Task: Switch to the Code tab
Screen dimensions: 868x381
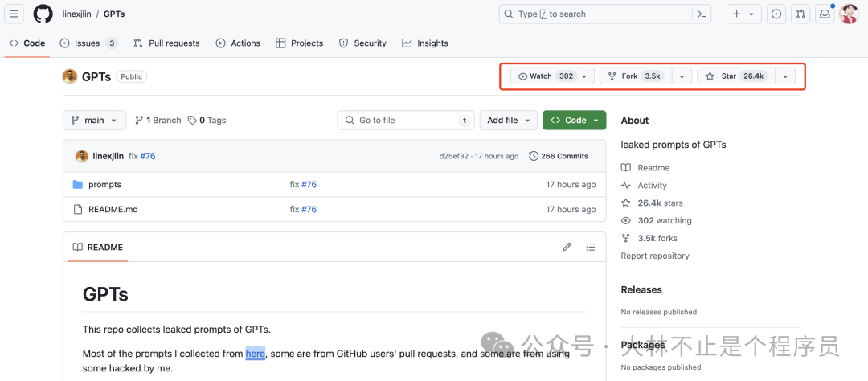Action: point(27,43)
